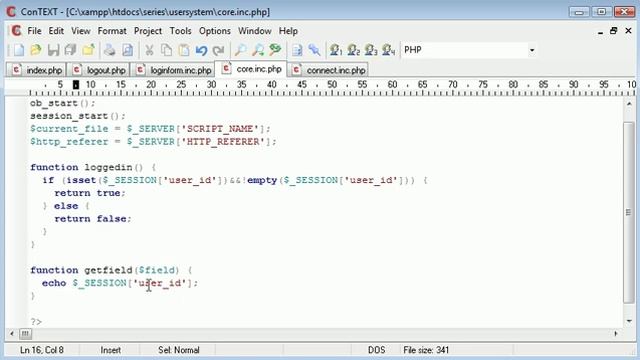Switch to the loginform.inc.php tab

[173, 70]
